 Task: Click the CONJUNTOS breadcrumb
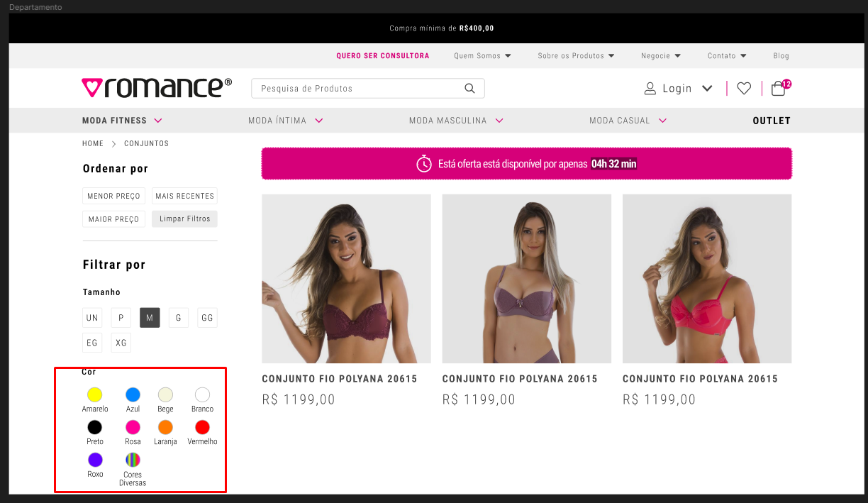[146, 143]
